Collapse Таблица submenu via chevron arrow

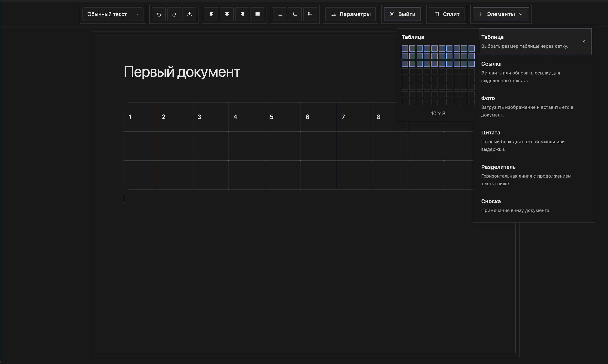584,42
